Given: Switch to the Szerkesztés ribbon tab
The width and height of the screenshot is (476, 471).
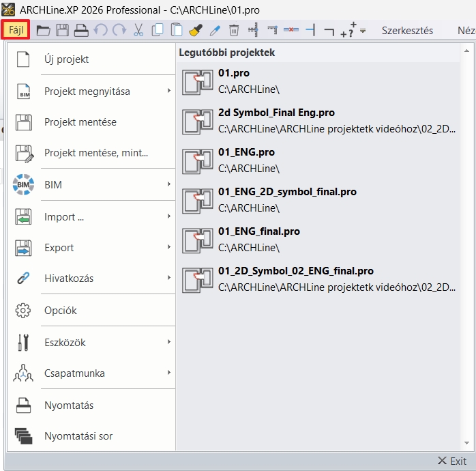Looking at the screenshot, I should (x=407, y=31).
